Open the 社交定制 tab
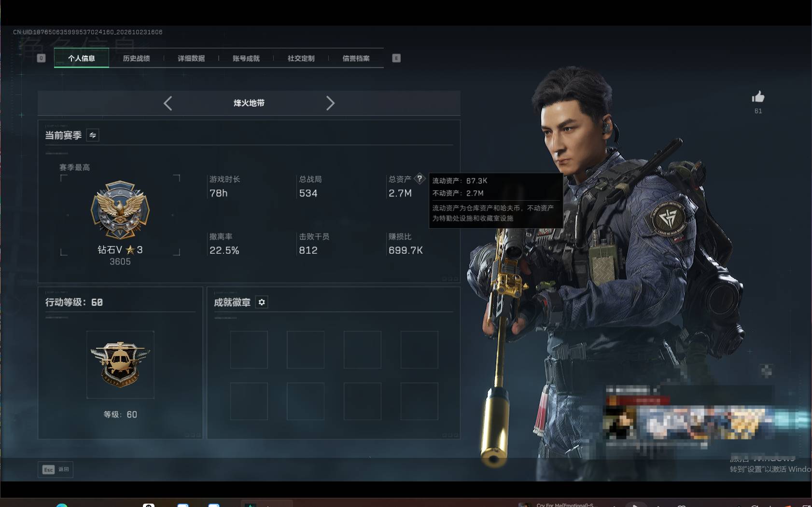Image resolution: width=812 pixels, height=507 pixels. click(x=301, y=58)
